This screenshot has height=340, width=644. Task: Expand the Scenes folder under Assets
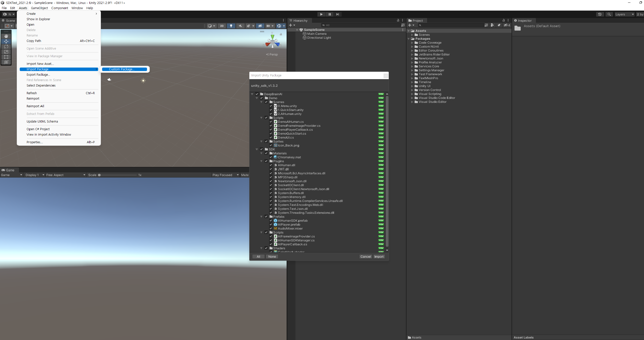click(412, 35)
